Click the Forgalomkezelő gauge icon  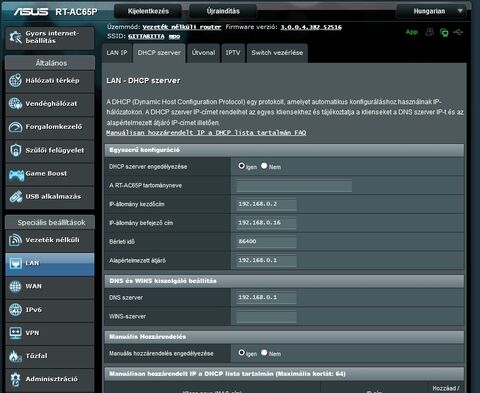click(15, 127)
